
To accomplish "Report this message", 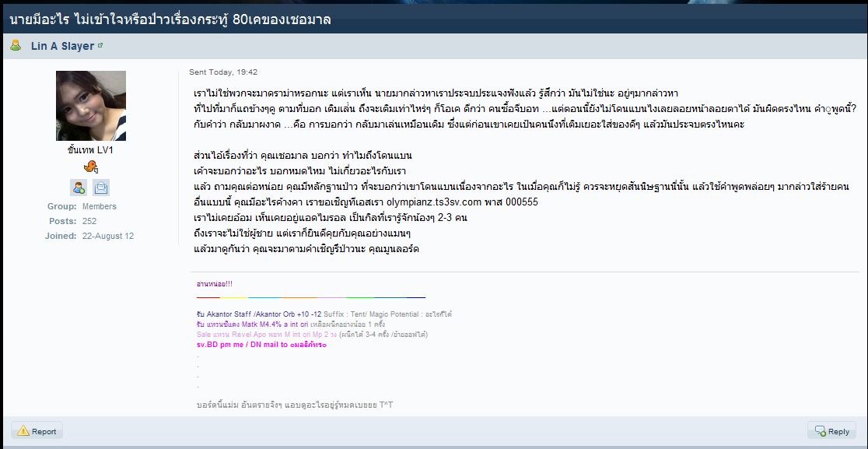I will point(37,431).
